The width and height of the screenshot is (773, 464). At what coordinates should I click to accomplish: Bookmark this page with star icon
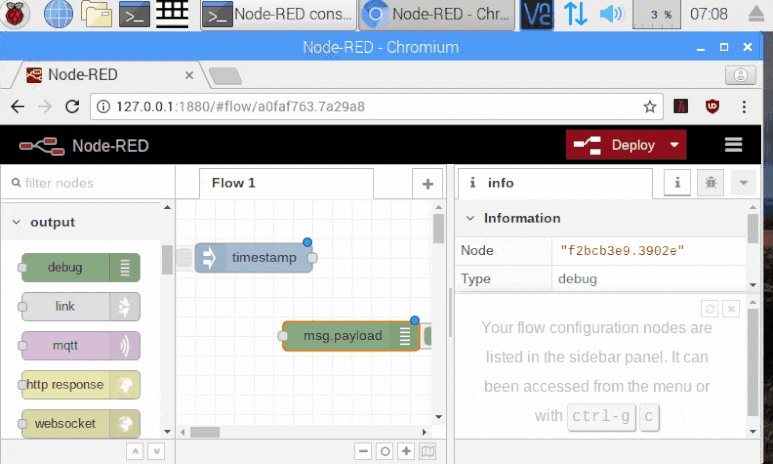click(x=650, y=106)
